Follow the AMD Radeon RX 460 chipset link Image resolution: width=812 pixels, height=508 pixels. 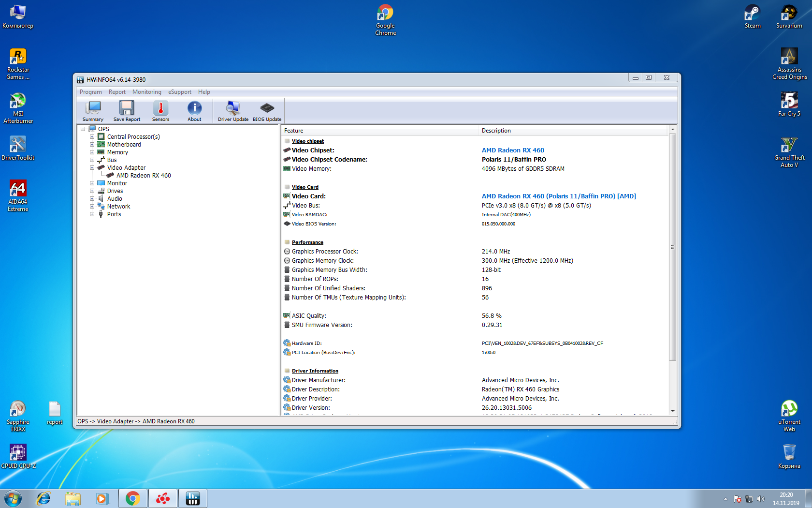point(513,150)
